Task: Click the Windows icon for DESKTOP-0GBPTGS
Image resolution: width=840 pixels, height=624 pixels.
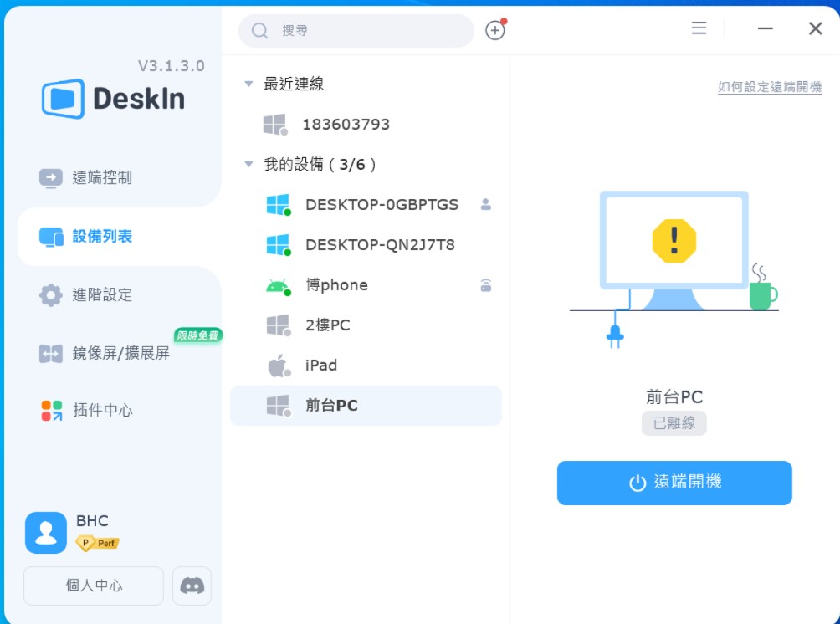Action: click(279, 205)
